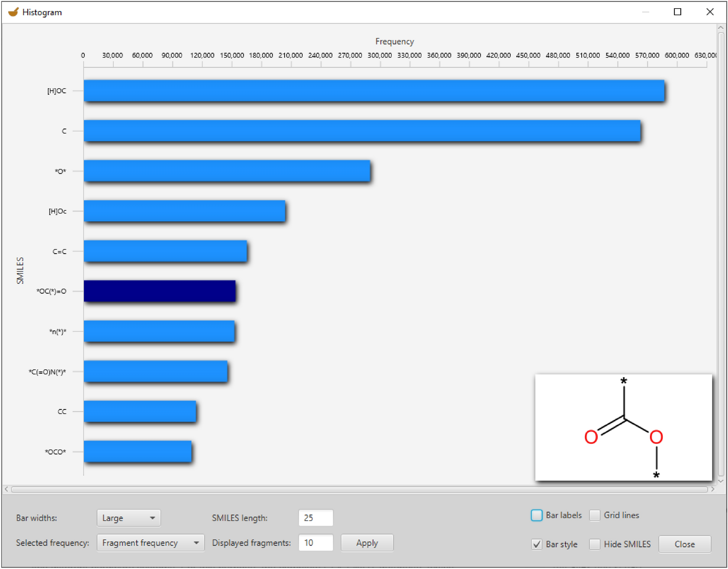
Task: Click the C=C fragment bar
Action: click(x=165, y=251)
